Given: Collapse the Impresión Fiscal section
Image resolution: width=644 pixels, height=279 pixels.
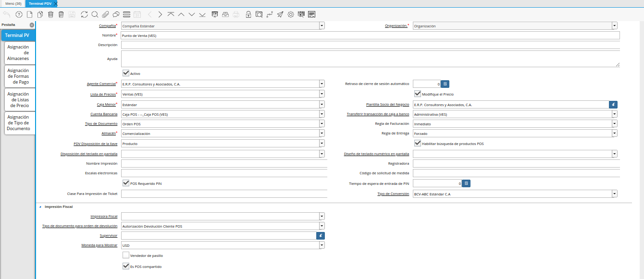Looking at the screenshot, I should pos(40,206).
